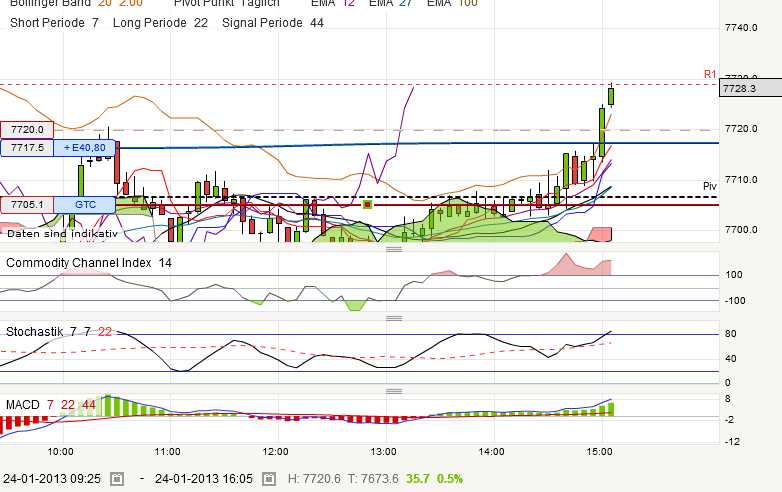The width and height of the screenshot is (782, 492).
Task: Click the Signal Periode 44 setting
Action: point(273,23)
